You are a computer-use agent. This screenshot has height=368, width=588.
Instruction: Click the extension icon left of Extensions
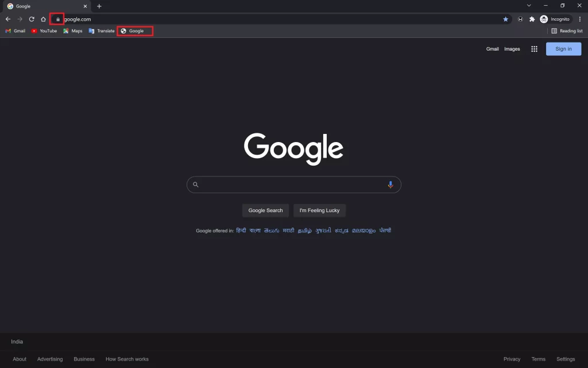tap(520, 19)
